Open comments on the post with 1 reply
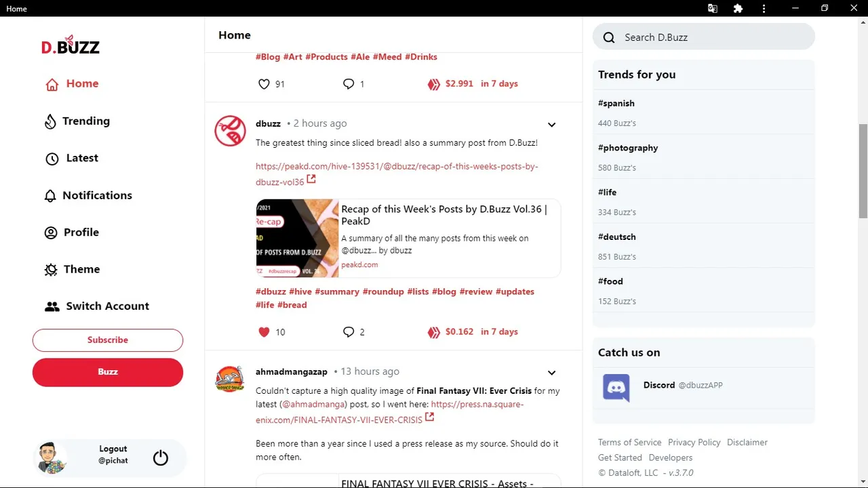The height and width of the screenshot is (488, 868). [349, 84]
